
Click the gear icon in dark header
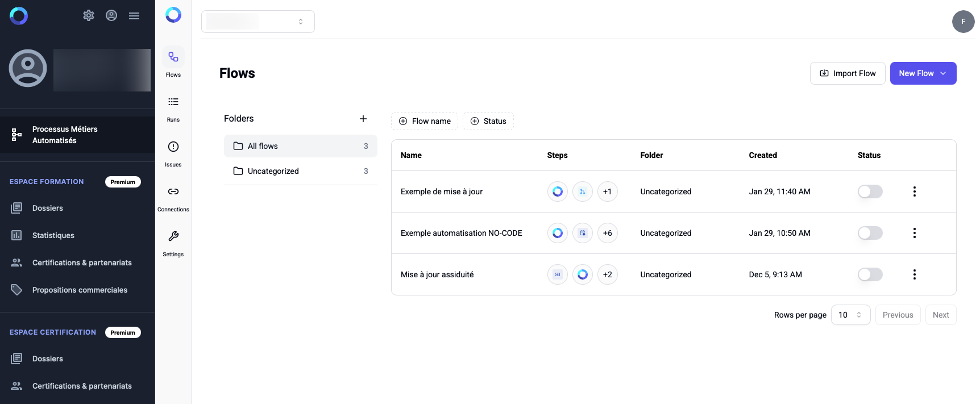pos(89,16)
